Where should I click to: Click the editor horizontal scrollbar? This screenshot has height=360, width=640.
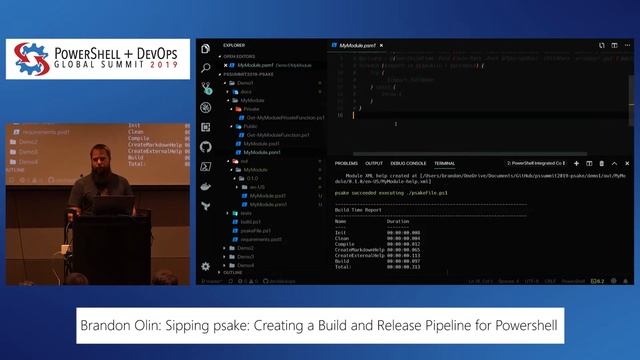tap(470, 154)
